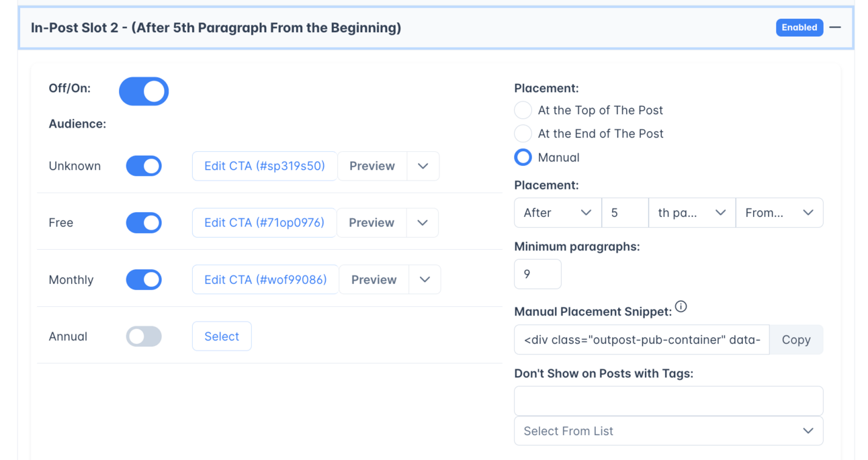
Task: Click the info icon next to Manual Placement Snippet
Action: [681, 307]
